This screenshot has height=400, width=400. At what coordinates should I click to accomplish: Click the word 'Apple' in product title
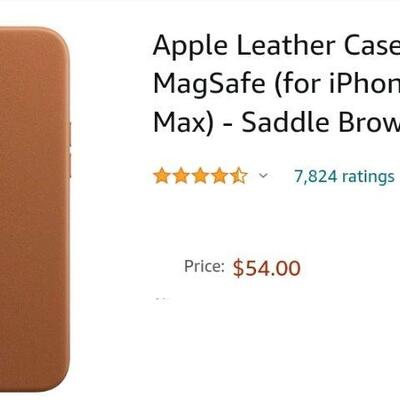(x=190, y=46)
